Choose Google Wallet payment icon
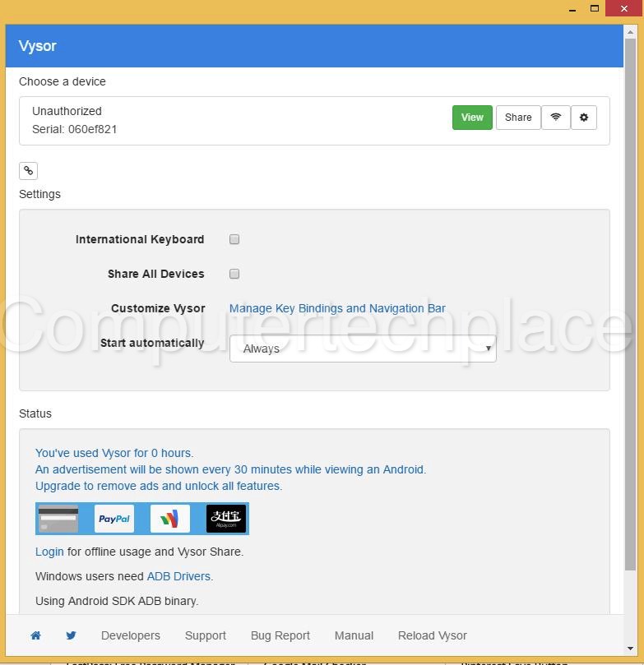This screenshot has width=644, height=665. click(169, 519)
